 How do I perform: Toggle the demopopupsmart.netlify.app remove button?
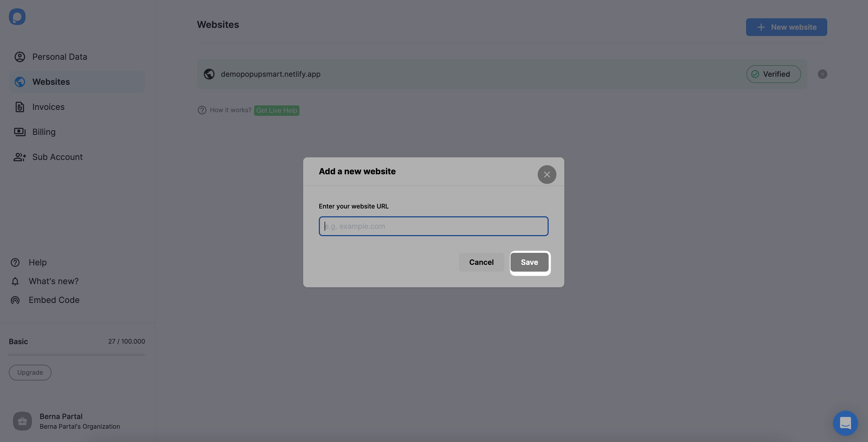tap(822, 74)
